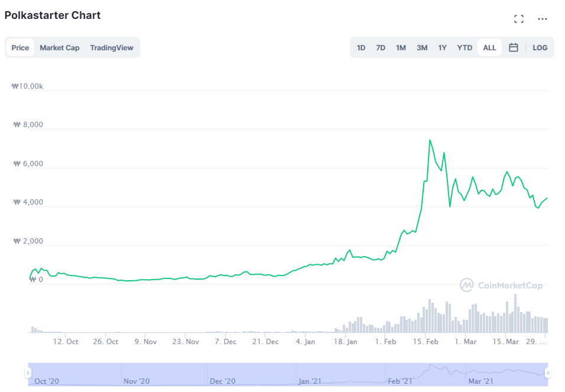Set chart range to 3M
Viewport: 565px width, 392px height.
(422, 48)
